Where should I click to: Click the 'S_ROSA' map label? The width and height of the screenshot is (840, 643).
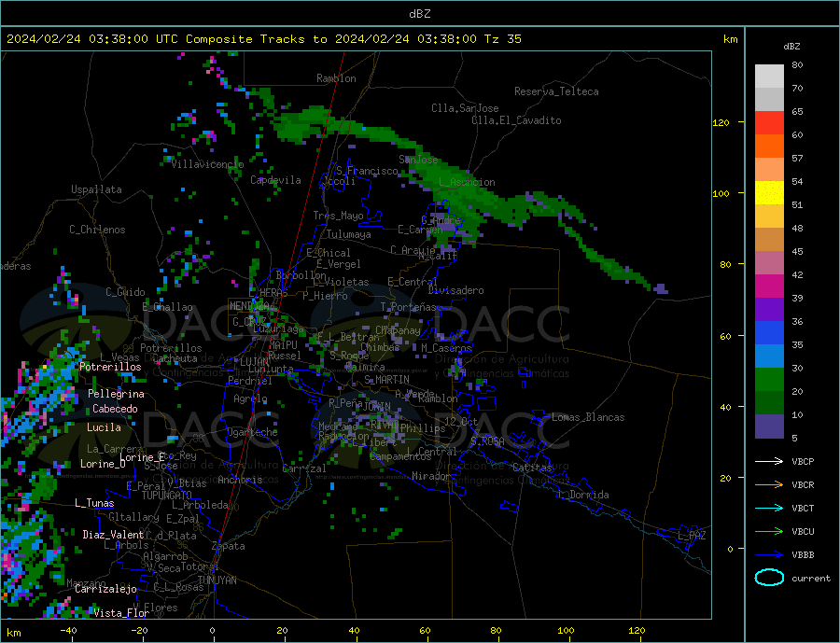pyautogui.click(x=487, y=441)
